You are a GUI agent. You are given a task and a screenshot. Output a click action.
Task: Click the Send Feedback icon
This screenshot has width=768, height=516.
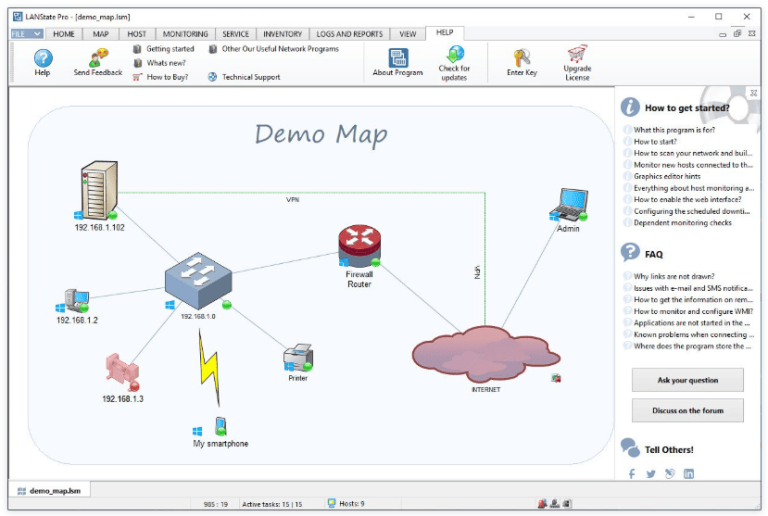pos(98,57)
